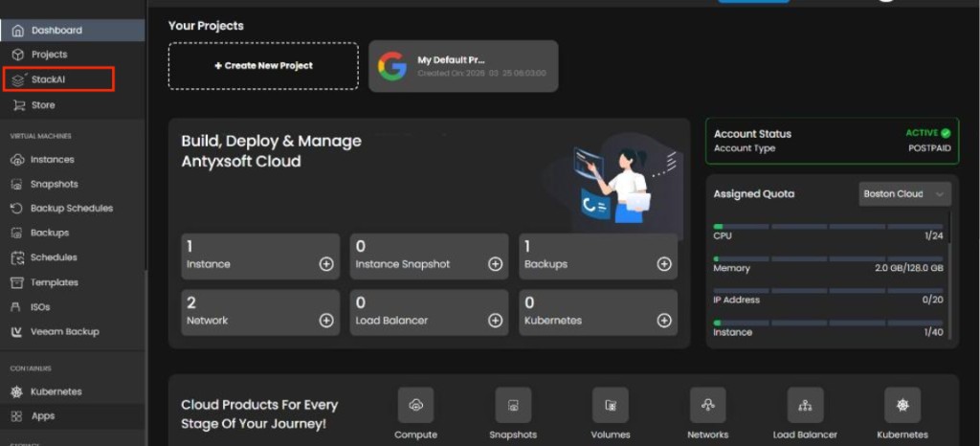
Task: Click the Apps grid icon
Action: click(17, 416)
